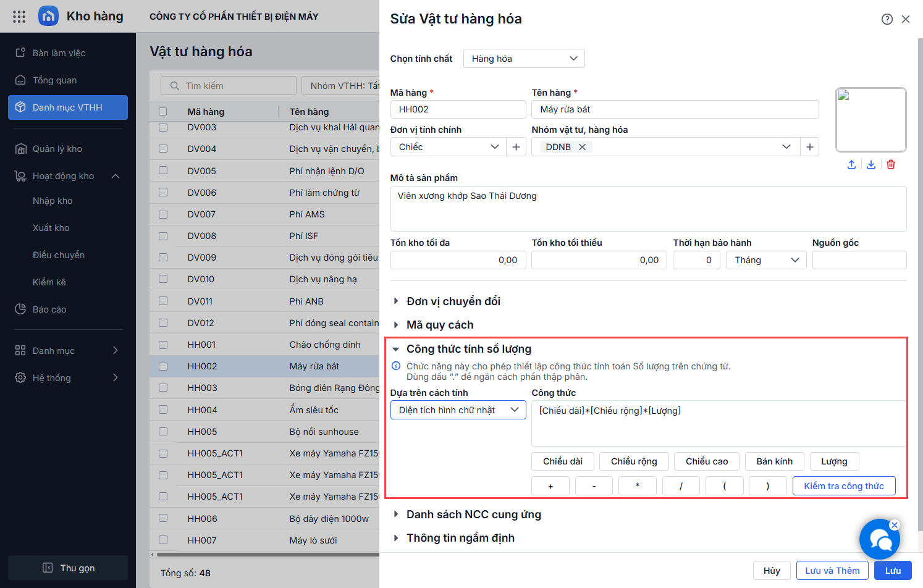Open the app launcher grid icon
This screenshot has height=588, width=923.
click(x=19, y=17)
